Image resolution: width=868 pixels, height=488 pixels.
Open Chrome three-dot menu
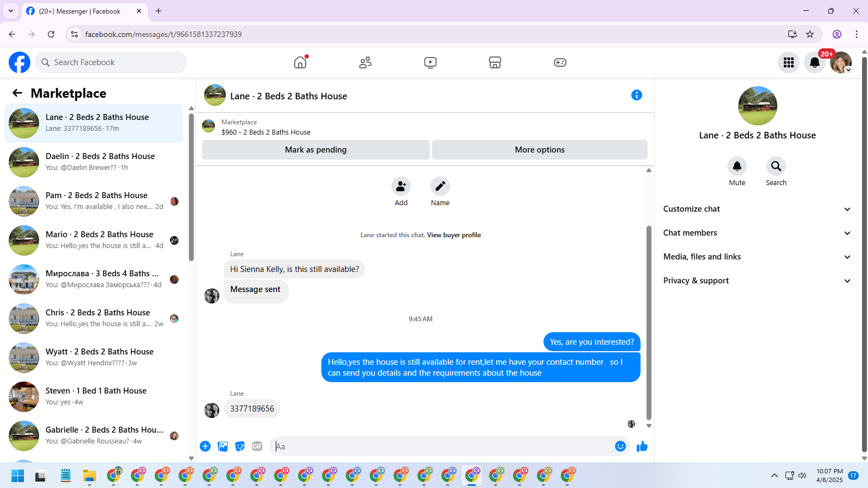(x=857, y=34)
